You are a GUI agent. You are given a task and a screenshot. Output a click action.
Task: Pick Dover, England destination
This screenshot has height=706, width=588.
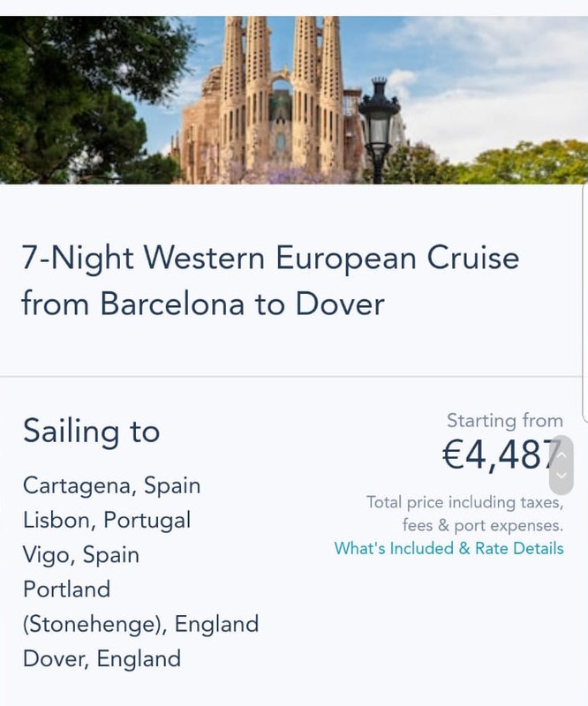coord(102,658)
